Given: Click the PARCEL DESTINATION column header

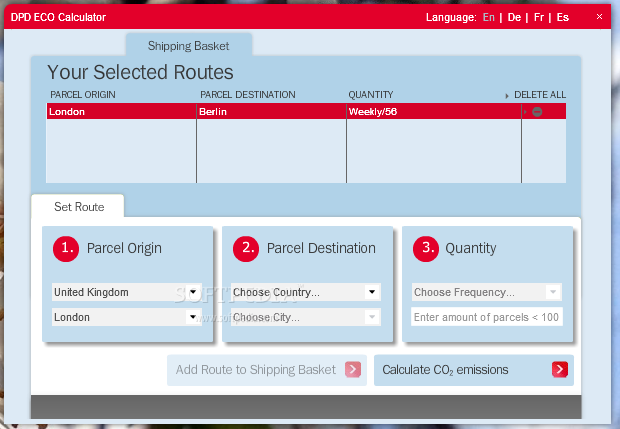Looking at the screenshot, I should tap(248, 95).
